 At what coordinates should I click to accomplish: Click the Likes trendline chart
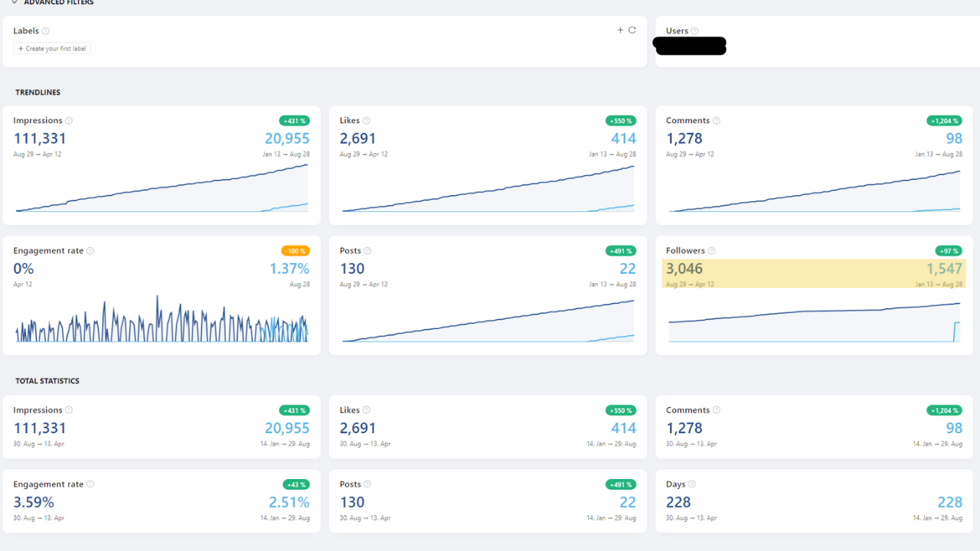click(x=488, y=188)
